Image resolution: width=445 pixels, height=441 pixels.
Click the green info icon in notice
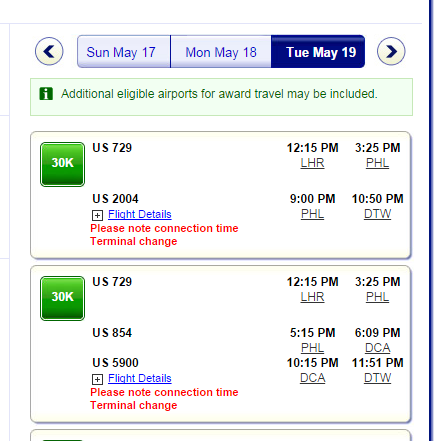pyautogui.click(x=46, y=94)
